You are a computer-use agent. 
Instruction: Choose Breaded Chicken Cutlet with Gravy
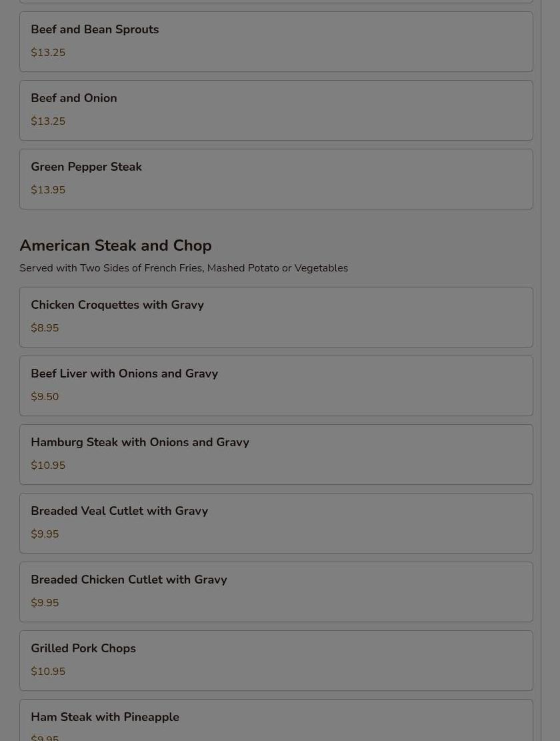click(x=276, y=592)
